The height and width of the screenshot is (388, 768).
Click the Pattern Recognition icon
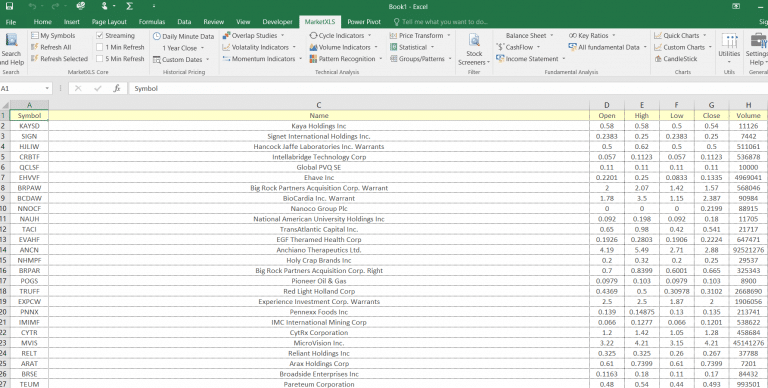[x=313, y=59]
